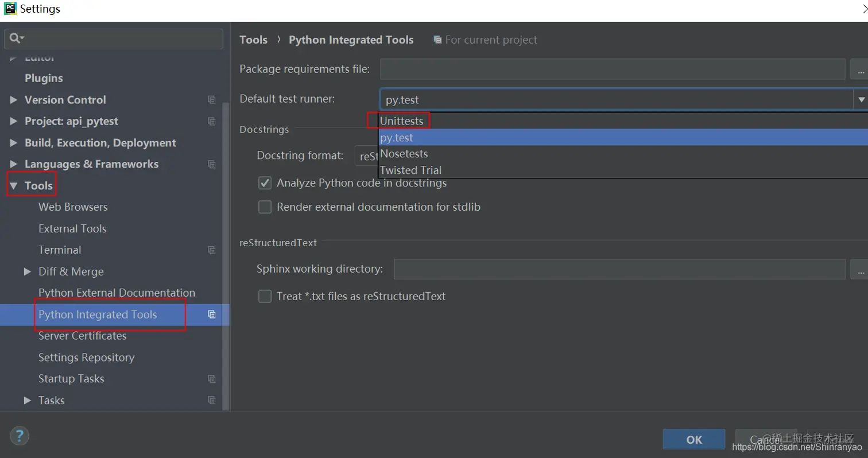Open the Default test runner dropdown arrow
This screenshot has height=458, width=868.
pos(861,99)
